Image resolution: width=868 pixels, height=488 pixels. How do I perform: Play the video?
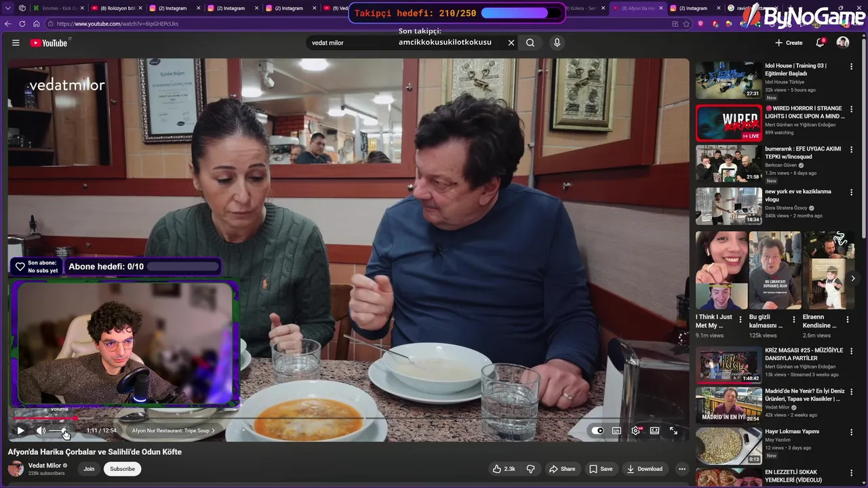tap(20, 430)
